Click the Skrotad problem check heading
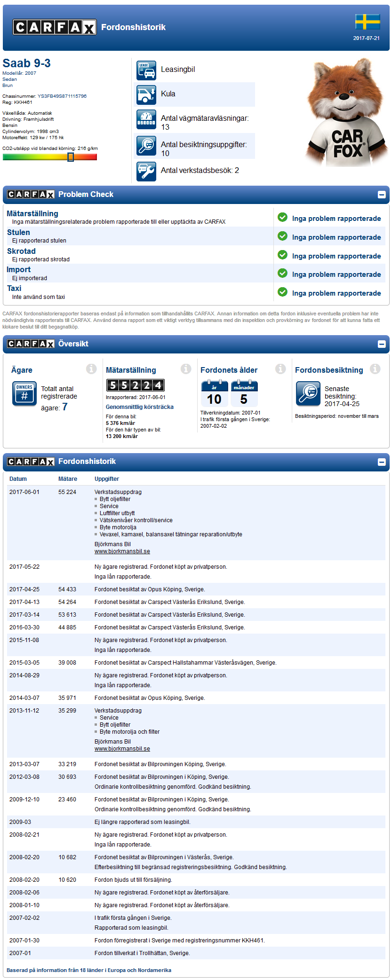 coord(21,251)
